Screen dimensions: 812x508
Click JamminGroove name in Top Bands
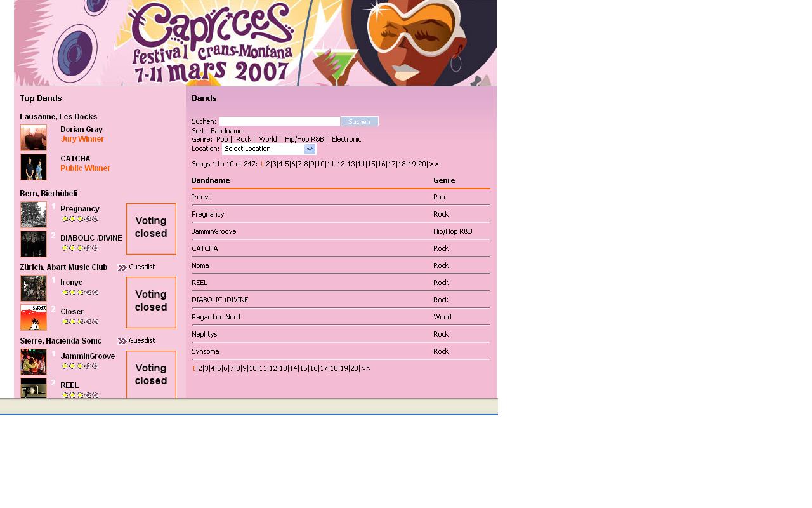point(88,356)
